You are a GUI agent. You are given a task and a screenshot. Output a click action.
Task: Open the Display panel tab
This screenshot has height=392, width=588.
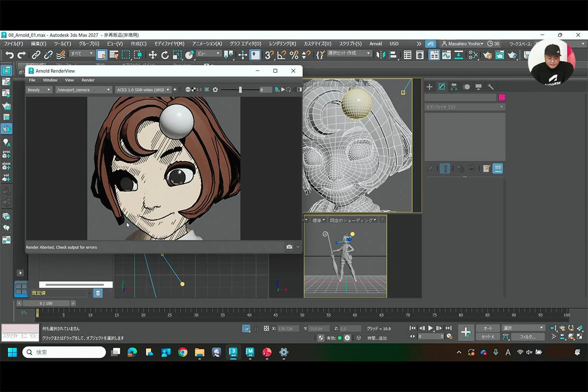coord(478,87)
